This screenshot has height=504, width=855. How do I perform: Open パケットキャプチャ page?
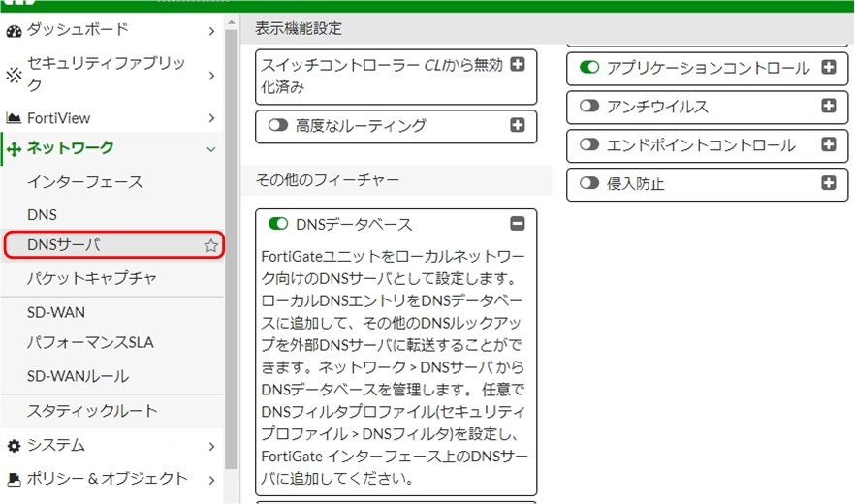coord(111,278)
